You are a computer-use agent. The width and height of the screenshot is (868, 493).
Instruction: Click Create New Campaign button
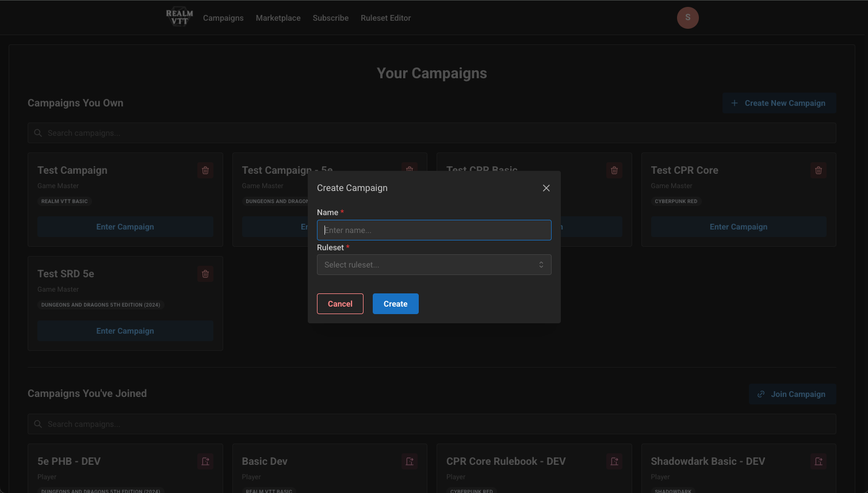(779, 103)
